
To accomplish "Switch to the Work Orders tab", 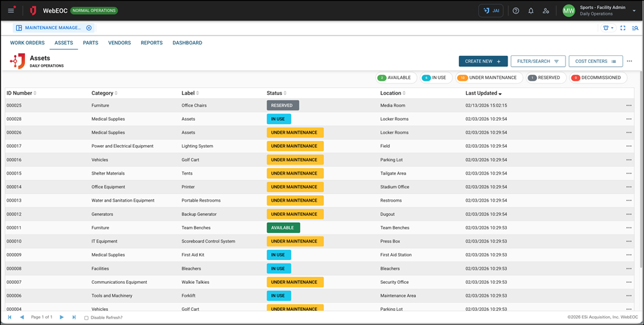I will (27, 43).
